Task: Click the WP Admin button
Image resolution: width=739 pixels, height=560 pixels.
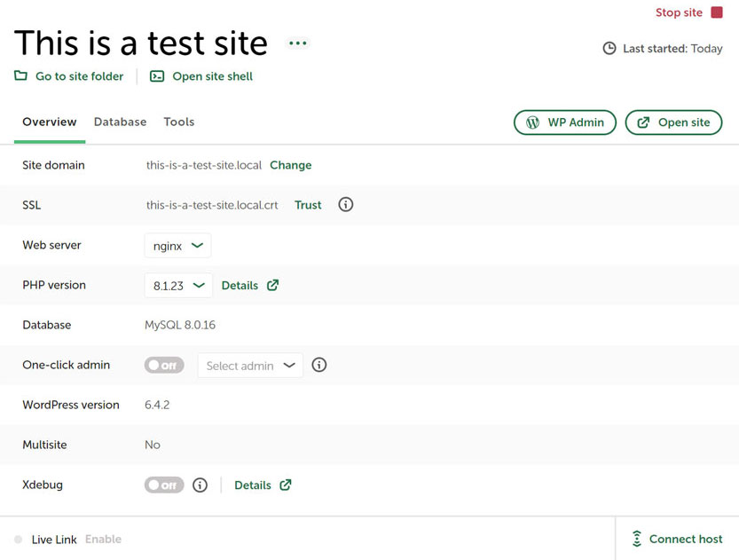Action: 565,122
